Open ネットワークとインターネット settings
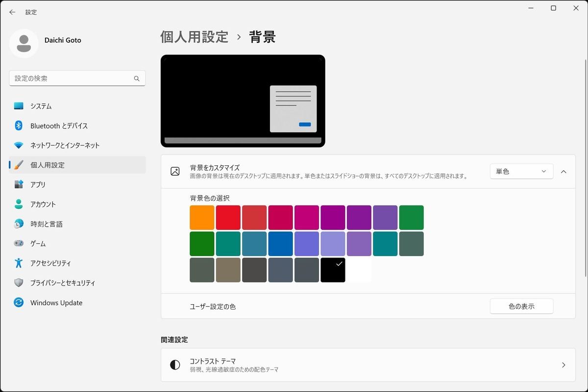 click(77, 145)
